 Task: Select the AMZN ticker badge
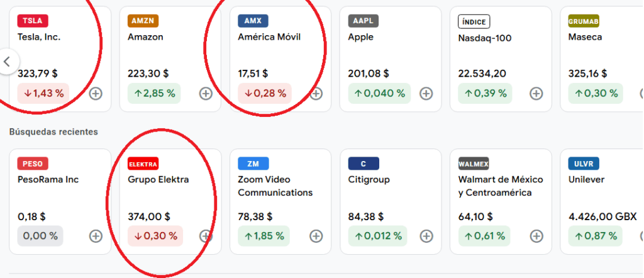(143, 21)
